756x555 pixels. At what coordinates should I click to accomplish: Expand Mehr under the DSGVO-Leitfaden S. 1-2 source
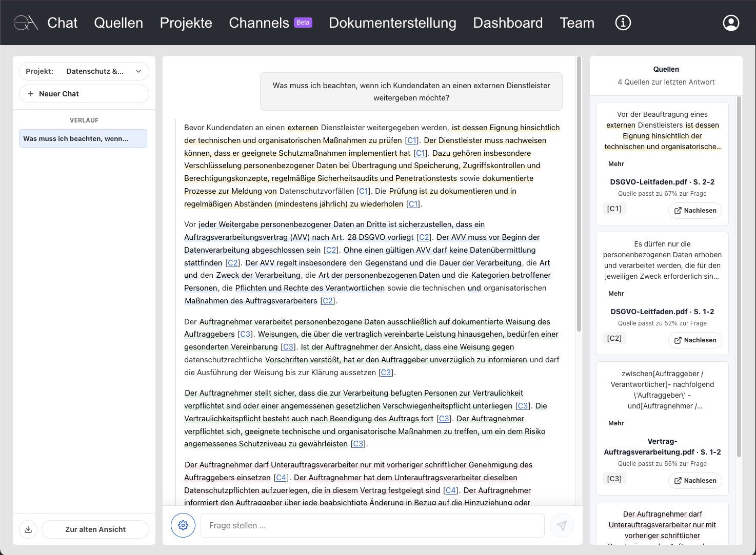[x=616, y=294]
